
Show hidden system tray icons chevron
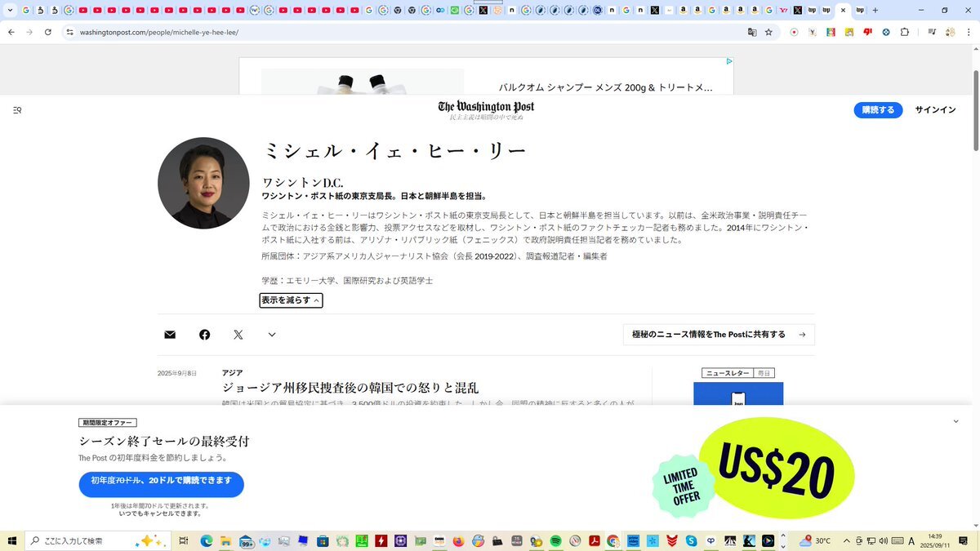point(846,540)
